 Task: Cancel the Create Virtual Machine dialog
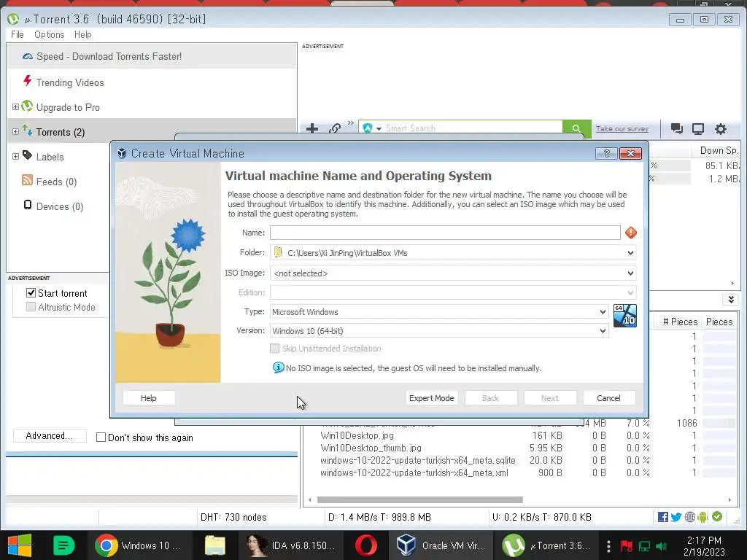tap(609, 397)
